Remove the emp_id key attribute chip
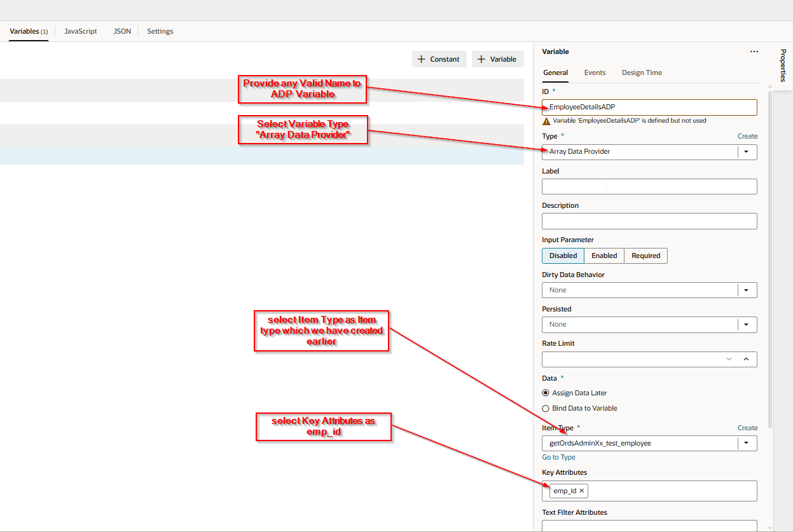 click(582, 491)
